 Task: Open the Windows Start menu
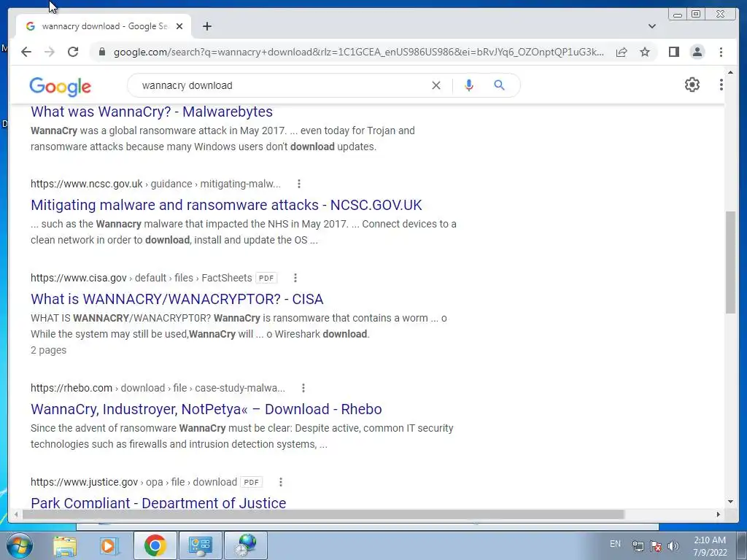19,545
